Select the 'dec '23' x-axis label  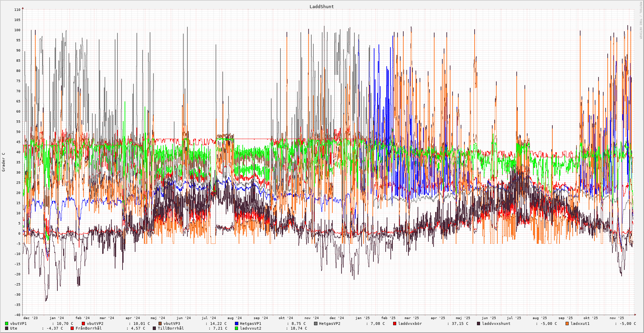31,318
